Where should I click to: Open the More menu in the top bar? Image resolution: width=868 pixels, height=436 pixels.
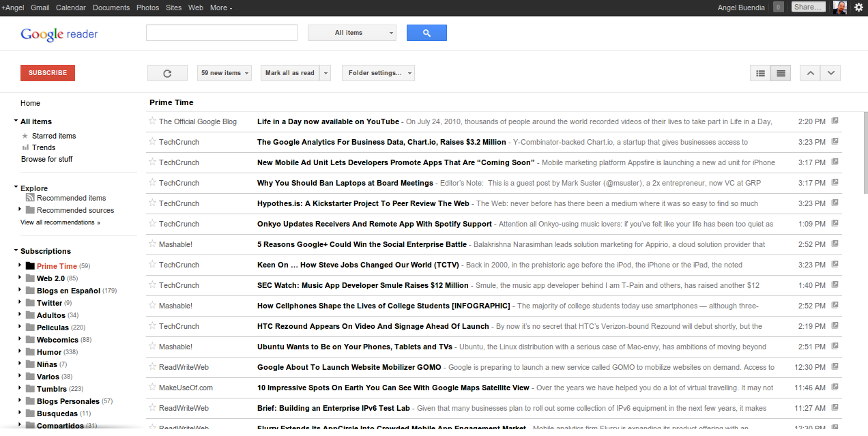click(x=220, y=8)
